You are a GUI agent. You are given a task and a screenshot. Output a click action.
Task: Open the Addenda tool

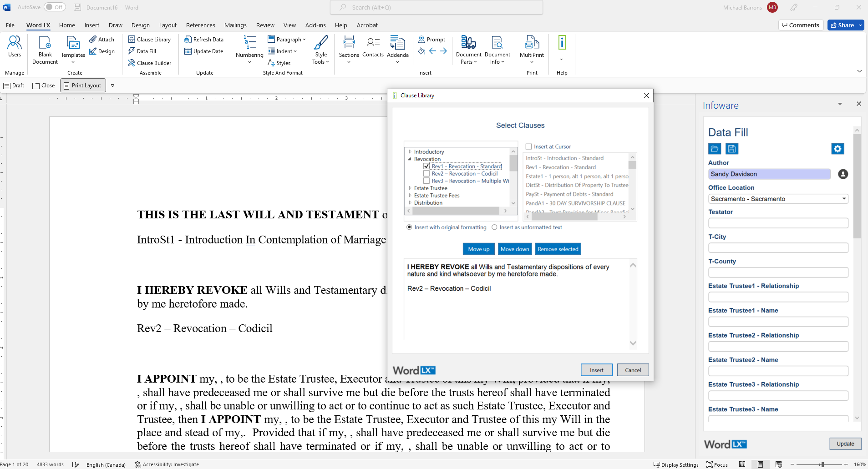(x=397, y=48)
